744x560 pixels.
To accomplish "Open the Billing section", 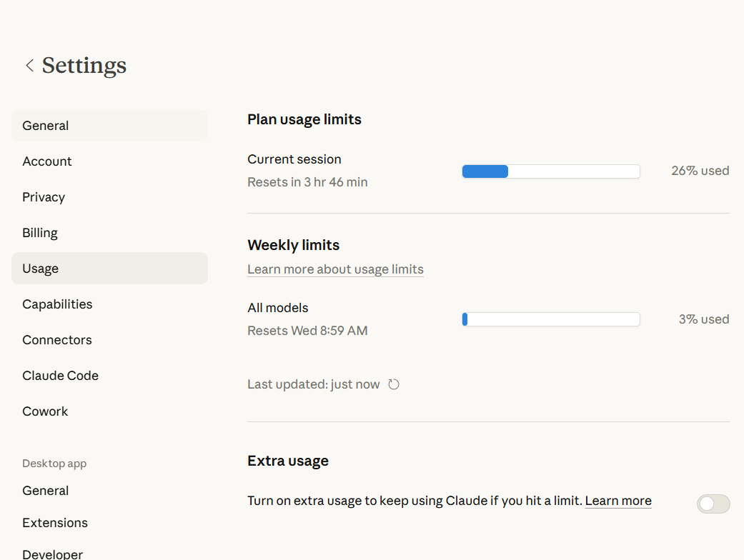I will pos(40,233).
